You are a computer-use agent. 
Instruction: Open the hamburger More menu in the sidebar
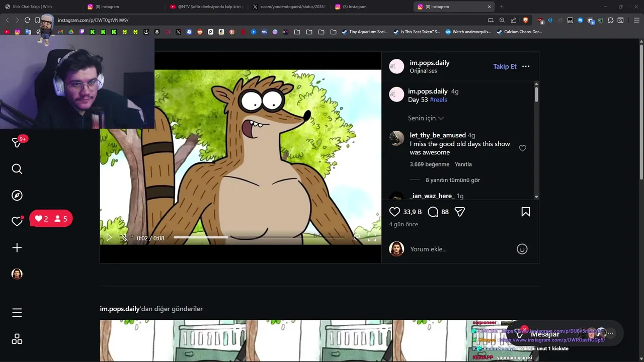point(17,313)
